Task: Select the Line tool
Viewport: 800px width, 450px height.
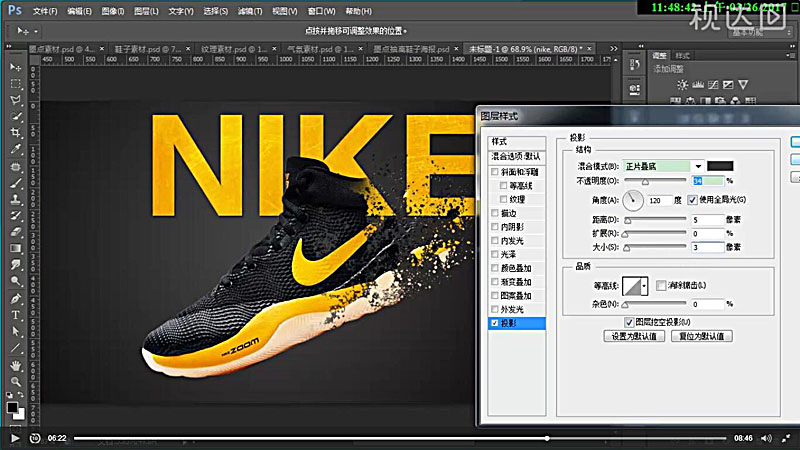Action: click(16, 348)
